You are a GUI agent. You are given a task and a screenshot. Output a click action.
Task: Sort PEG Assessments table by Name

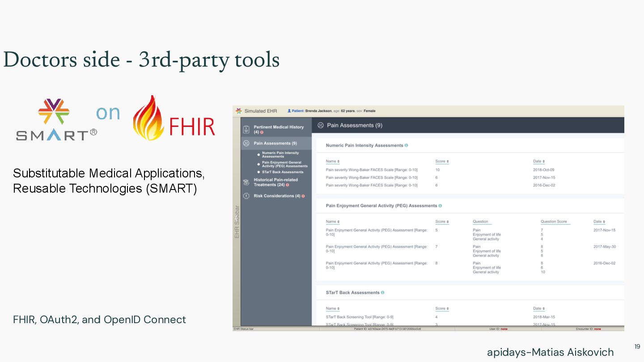pos(332,222)
